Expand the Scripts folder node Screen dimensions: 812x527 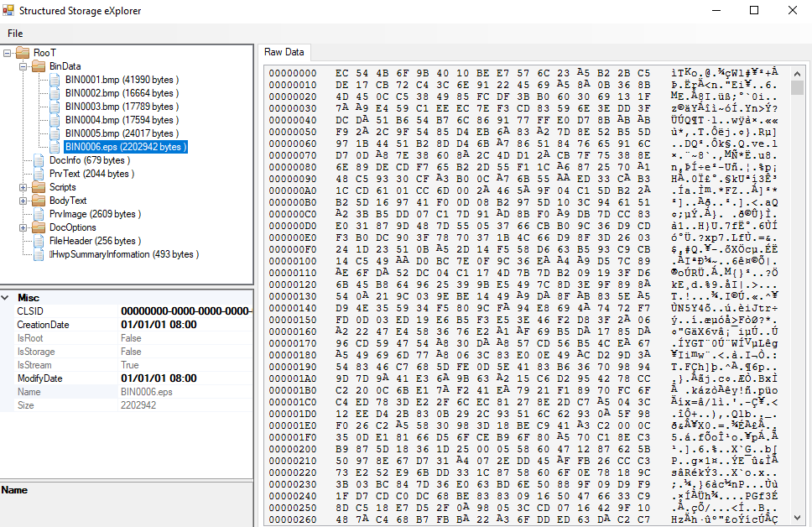[23, 187]
